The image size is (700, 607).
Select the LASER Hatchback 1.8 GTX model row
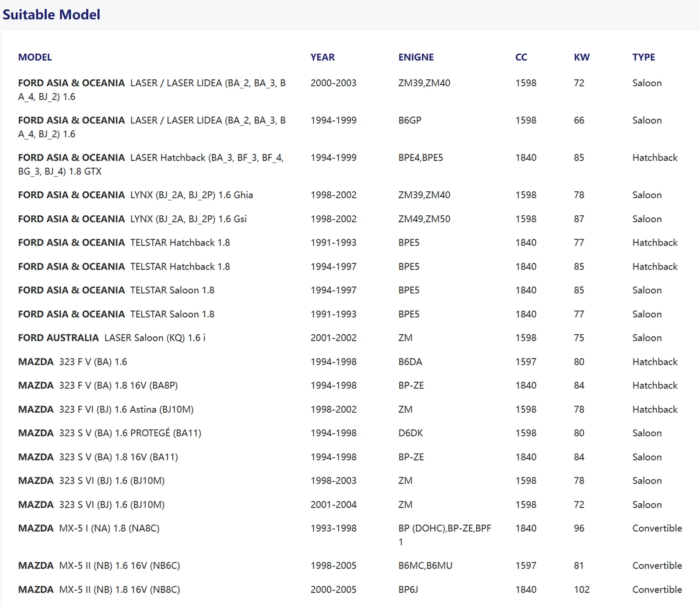click(x=152, y=164)
